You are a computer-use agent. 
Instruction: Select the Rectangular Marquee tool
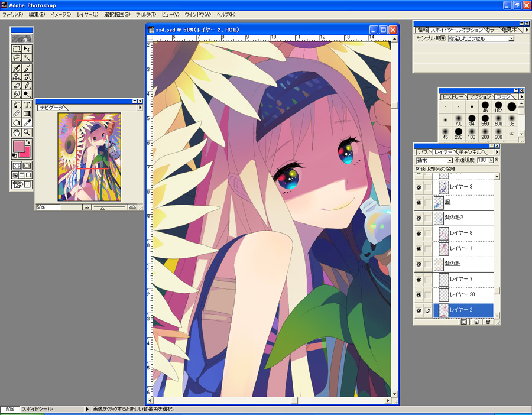tap(17, 49)
